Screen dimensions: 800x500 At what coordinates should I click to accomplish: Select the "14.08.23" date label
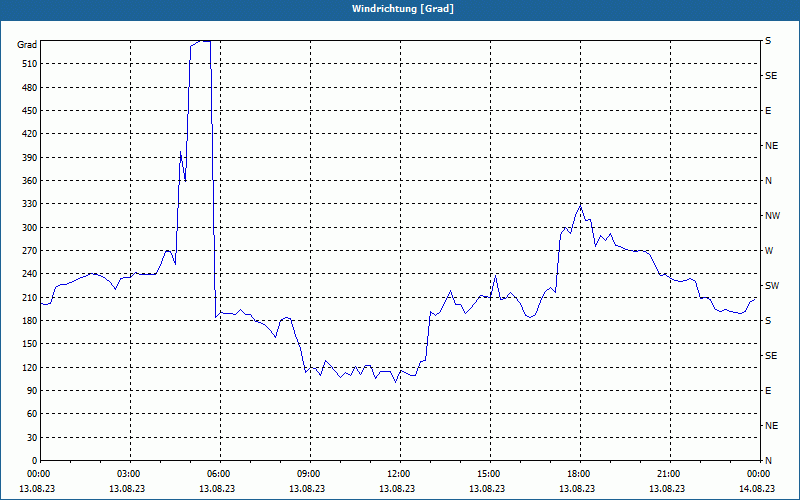(x=757, y=489)
